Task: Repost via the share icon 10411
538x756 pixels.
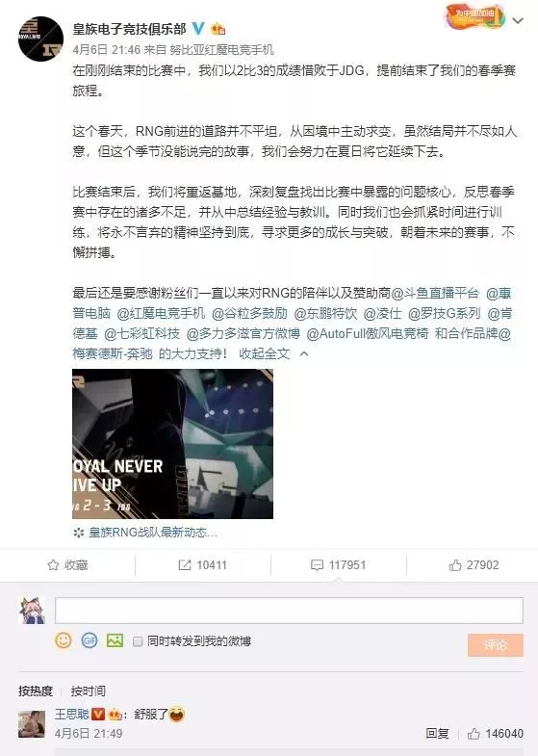Action: coord(202,565)
